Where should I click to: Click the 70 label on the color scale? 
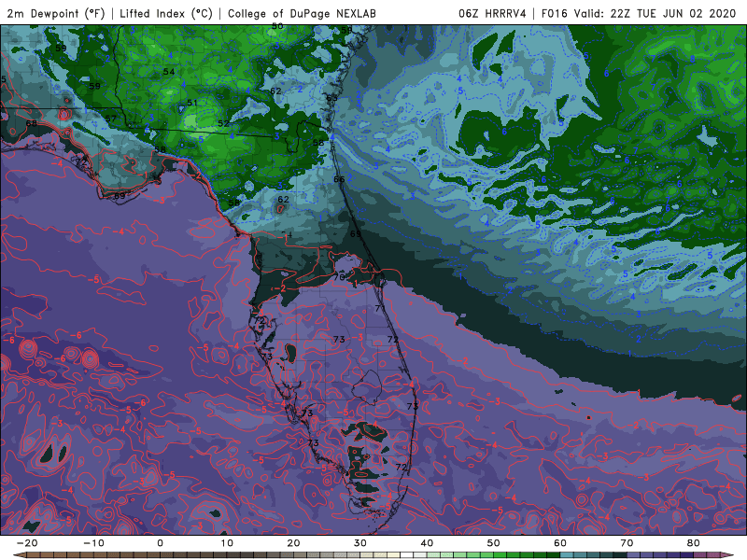pos(627,543)
